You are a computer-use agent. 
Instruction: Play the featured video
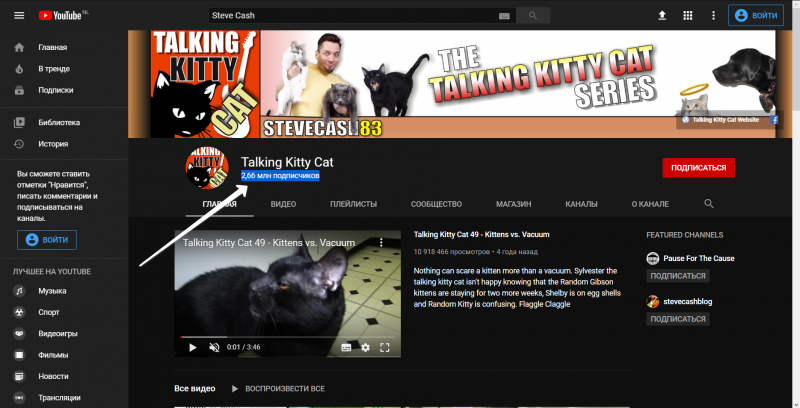(x=192, y=347)
